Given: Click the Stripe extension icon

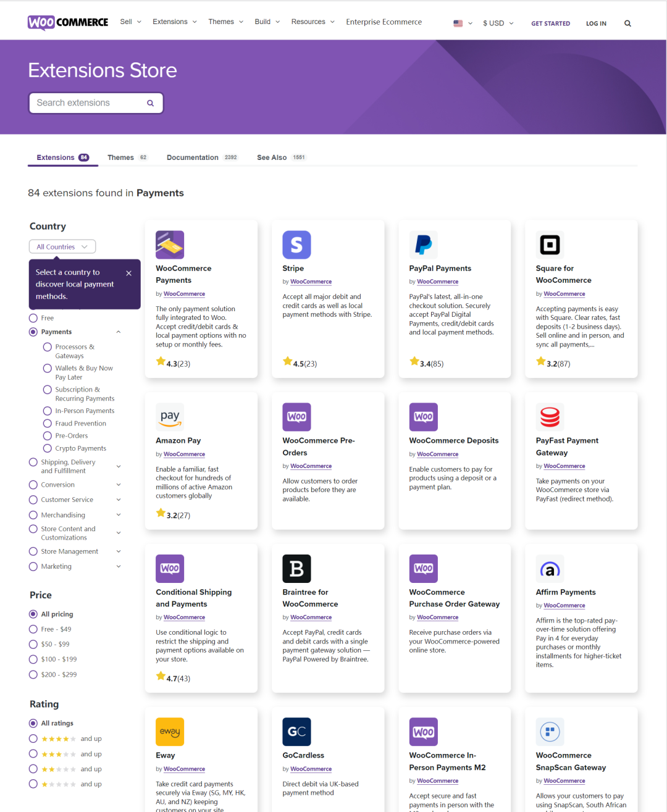Looking at the screenshot, I should point(296,245).
